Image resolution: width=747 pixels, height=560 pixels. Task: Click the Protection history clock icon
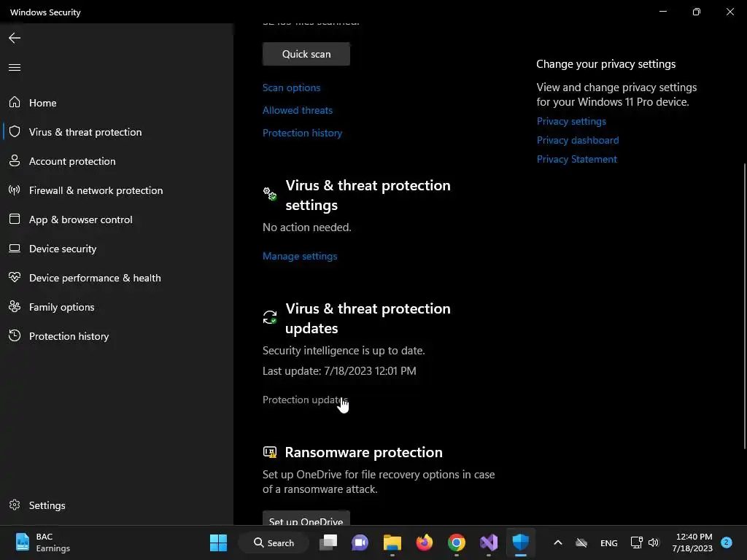click(15, 335)
